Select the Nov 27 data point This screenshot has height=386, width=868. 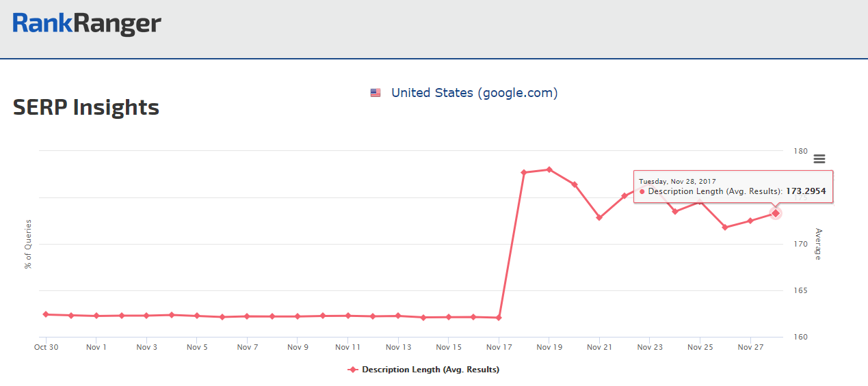pyautogui.click(x=750, y=221)
